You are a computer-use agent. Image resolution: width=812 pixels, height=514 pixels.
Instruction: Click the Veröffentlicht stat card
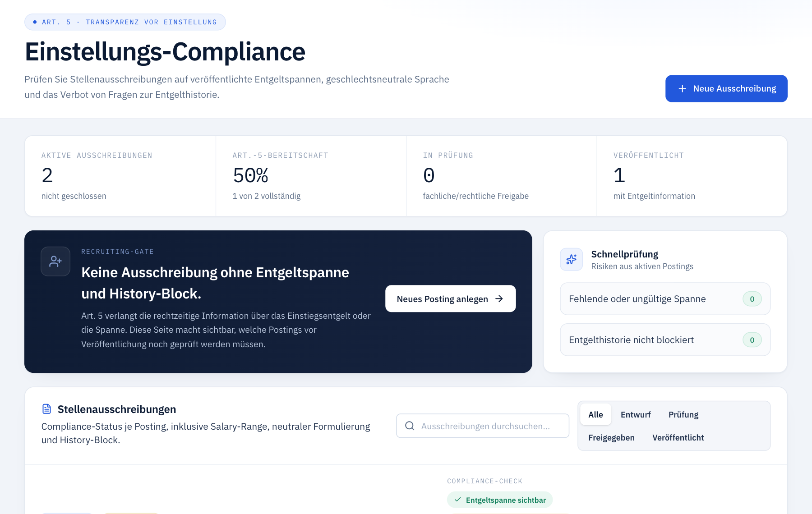point(692,176)
